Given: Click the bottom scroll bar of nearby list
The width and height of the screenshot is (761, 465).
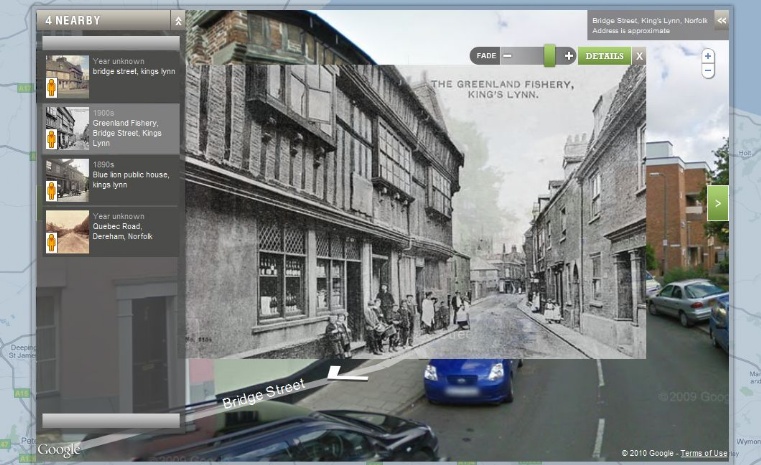Looking at the screenshot, I should 111,420.
